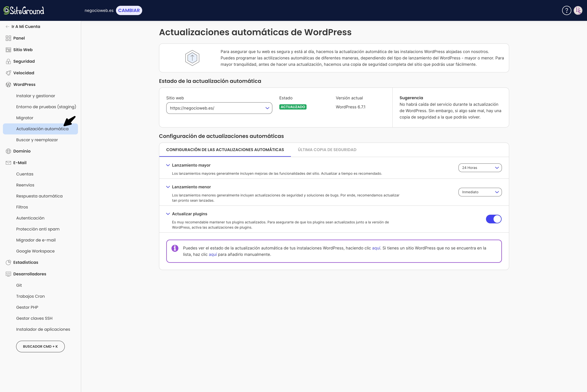Collapse the Actualizar plugins section chevron

pos(168,214)
